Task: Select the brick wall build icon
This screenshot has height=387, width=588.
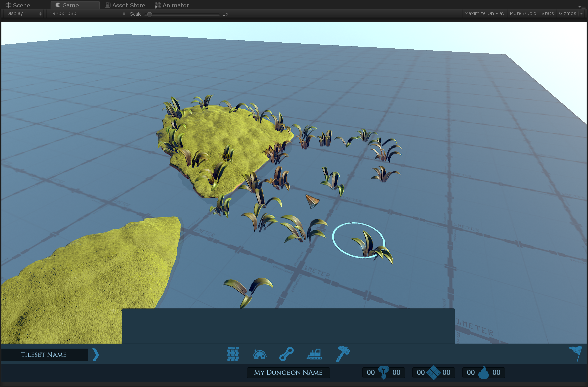Action: coord(233,354)
